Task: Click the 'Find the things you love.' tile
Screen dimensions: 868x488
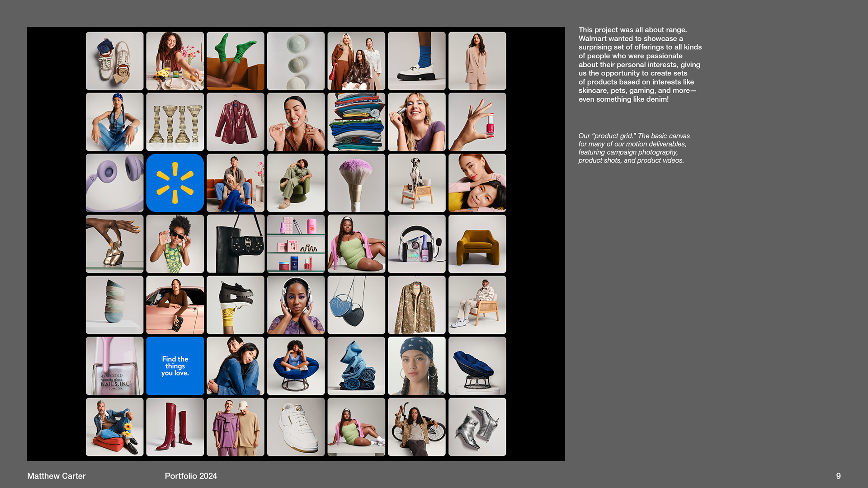Action: point(175,366)
